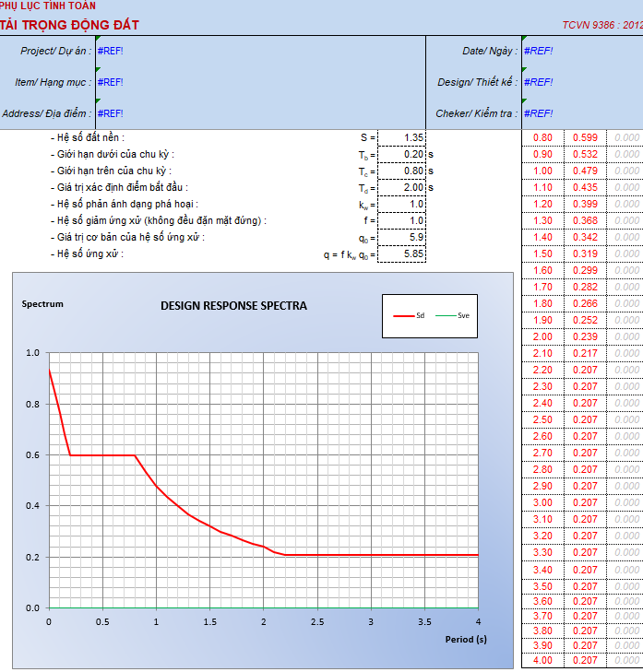Select the period 1.90 cell in table
643x672 pixels.
(542, 320)
